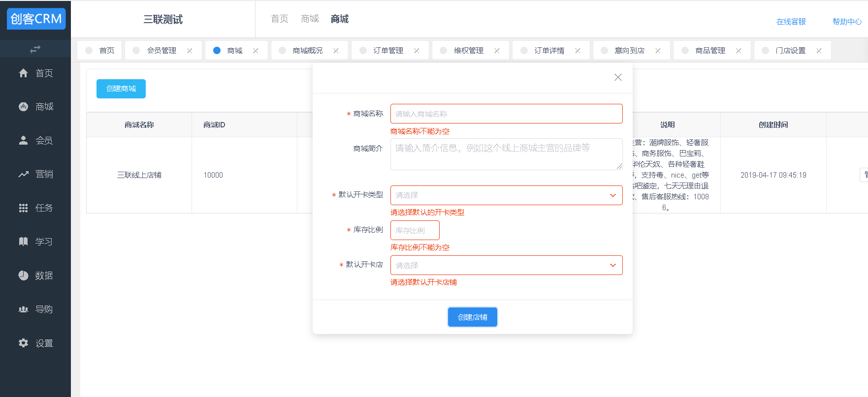Viewport: 868px width, 397px height.
Task: Expand the 默认开卡类型 dropdown
Action: pyautogui.click(x=506, y=195)
